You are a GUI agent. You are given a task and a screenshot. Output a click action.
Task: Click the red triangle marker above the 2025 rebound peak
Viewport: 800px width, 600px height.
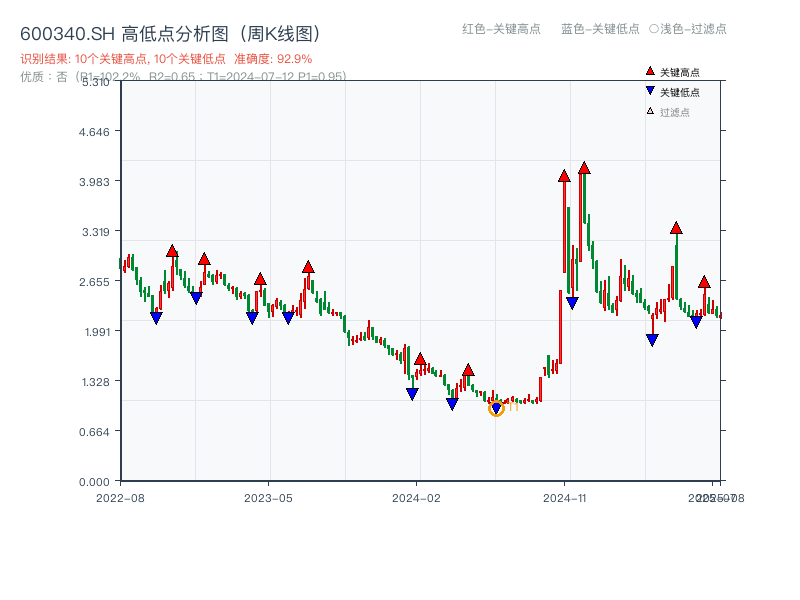[x=676, y=229]
